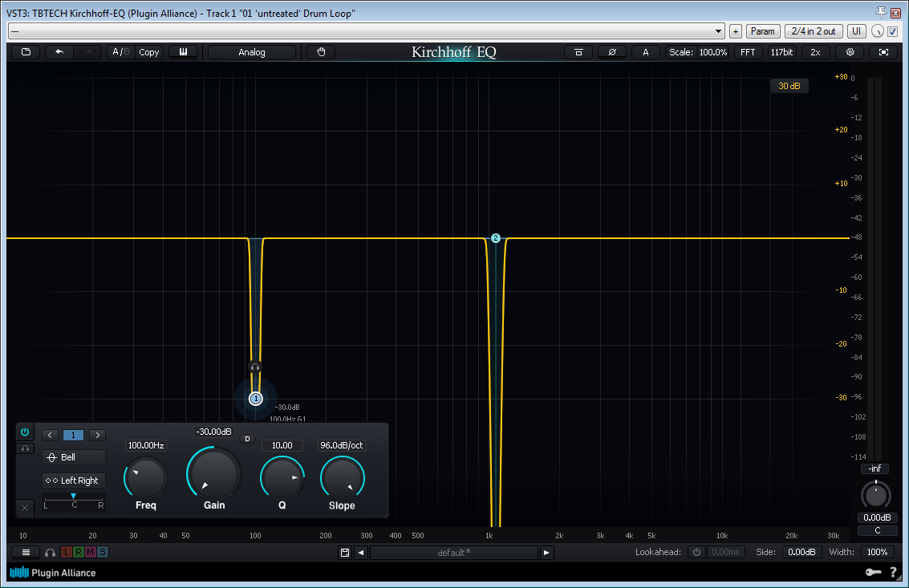Click the undo arrow button

(x=59, y=52)
